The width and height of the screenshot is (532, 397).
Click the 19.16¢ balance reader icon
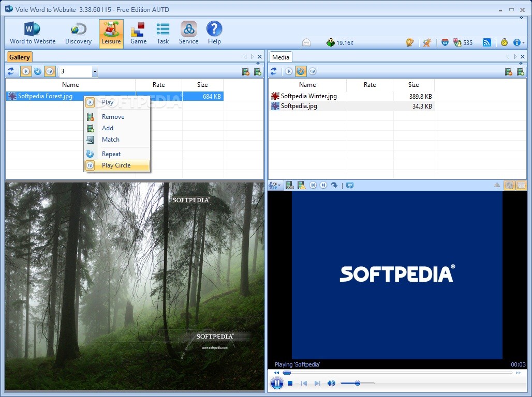click(331, 42)
